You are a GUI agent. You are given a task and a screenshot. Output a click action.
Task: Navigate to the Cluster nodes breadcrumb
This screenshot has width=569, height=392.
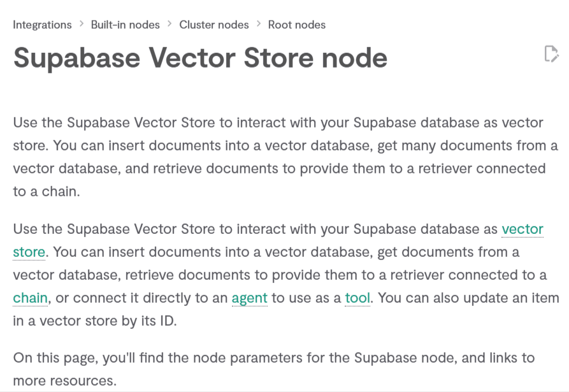coord(214,25)
